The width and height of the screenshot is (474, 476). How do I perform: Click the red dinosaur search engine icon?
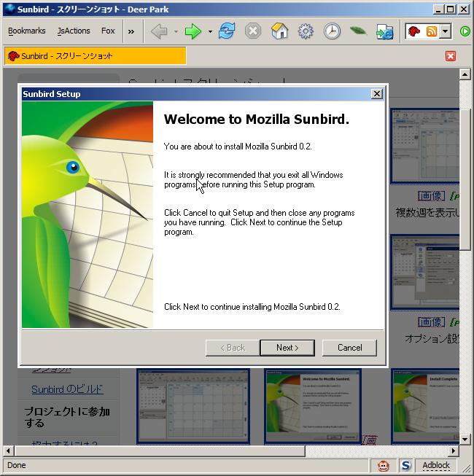pos(414,31)
